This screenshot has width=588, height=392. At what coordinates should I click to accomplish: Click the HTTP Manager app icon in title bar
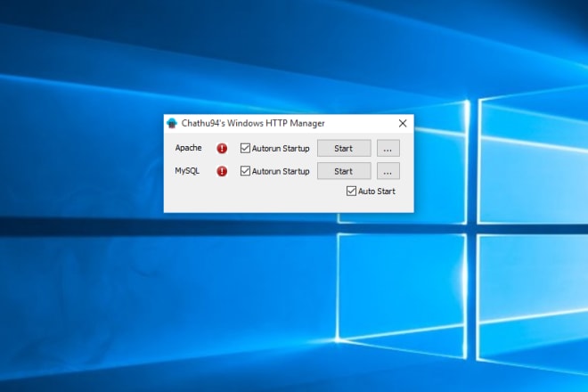coord(172,123)
